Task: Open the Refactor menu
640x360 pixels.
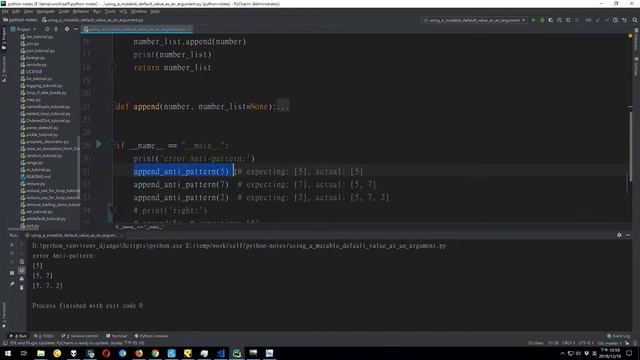Action: (81, 11)
